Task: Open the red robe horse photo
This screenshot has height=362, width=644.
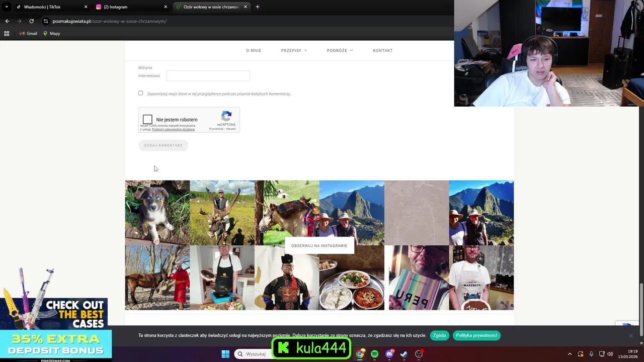Action: 157,278
